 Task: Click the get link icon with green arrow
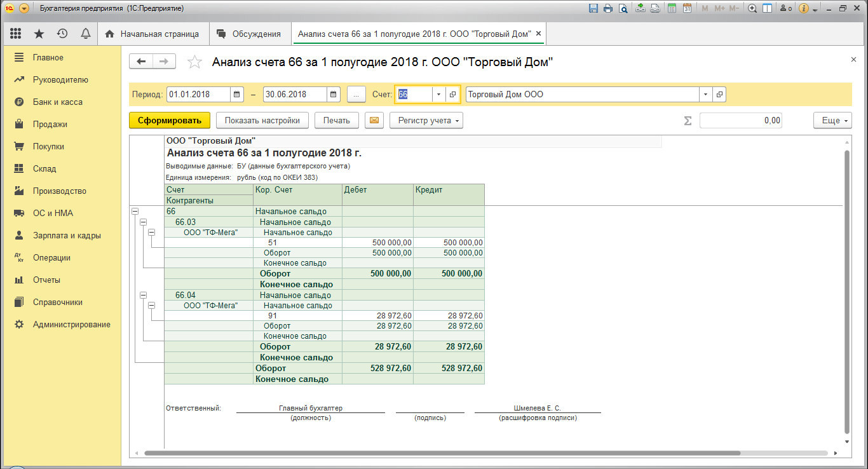[641, 8]
